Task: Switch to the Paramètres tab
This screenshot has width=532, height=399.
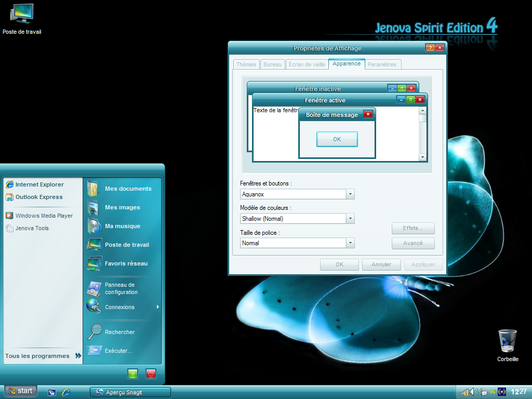Action: (382, 64)
